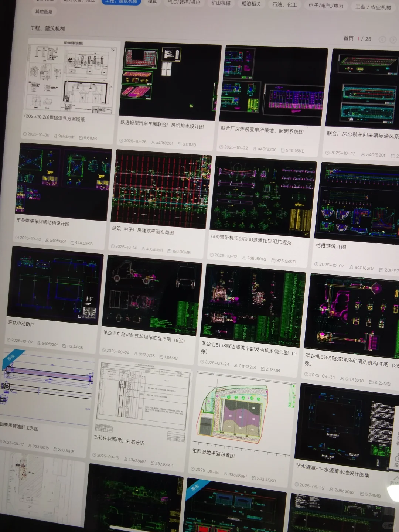Click the previous page arrow button
Image resolution: width=399 pixels, height=532 pixels.
point(382,40)
